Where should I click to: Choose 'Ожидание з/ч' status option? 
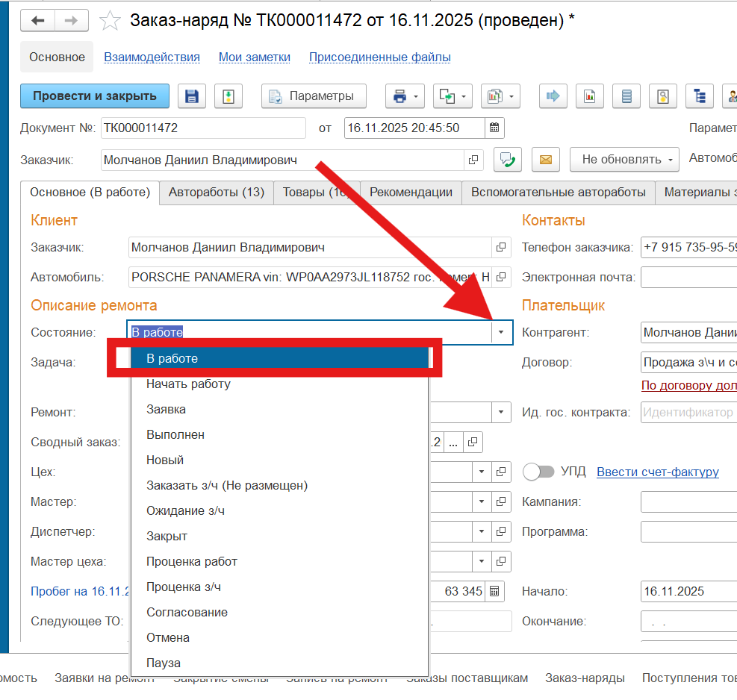185,510
